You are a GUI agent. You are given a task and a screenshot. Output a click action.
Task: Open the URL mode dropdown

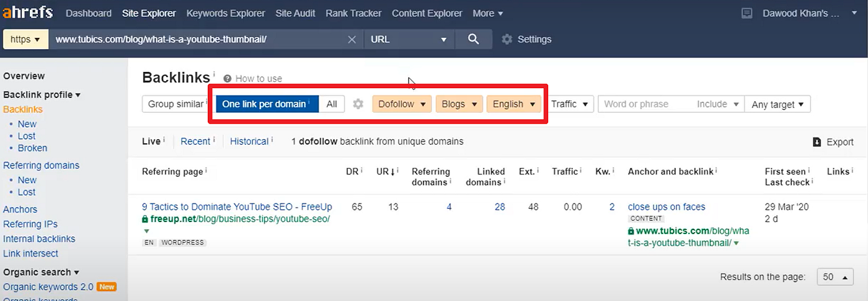[x=409, y=39]
